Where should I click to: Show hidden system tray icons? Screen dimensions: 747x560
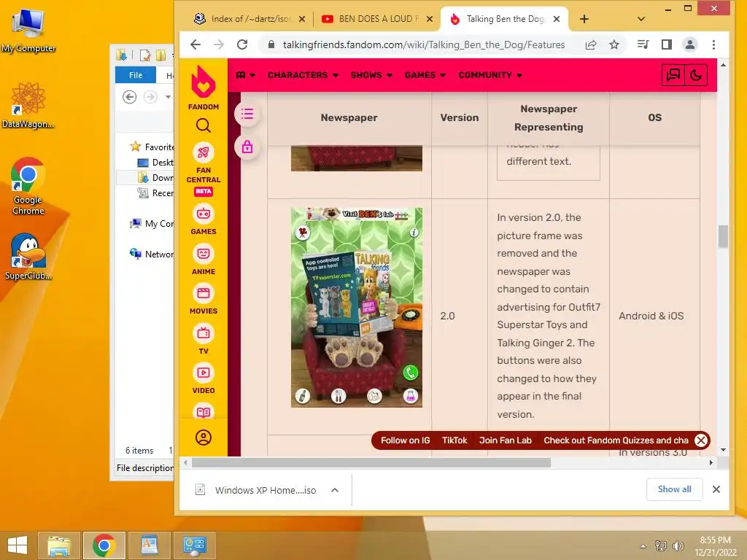pos(643,545)
